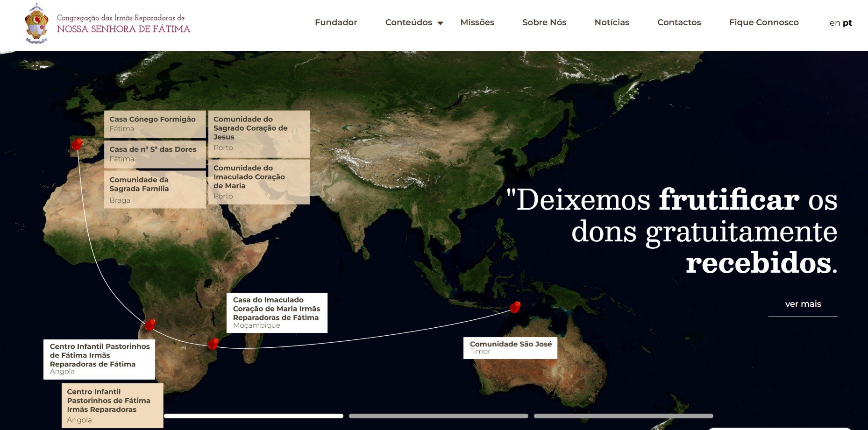Click the red map pin in Angola
Image resolution: width=868 pixels, height=430 pixels.
coord(150,324)
